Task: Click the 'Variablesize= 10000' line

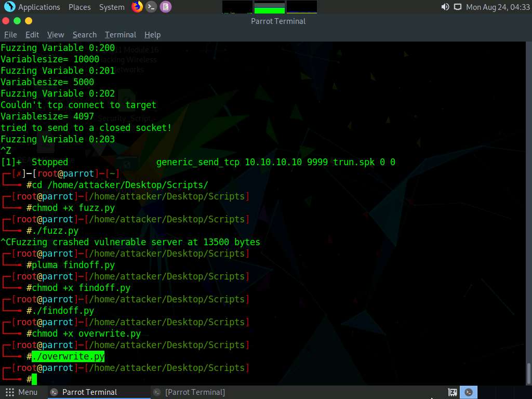Action: (x=50, y=59)
